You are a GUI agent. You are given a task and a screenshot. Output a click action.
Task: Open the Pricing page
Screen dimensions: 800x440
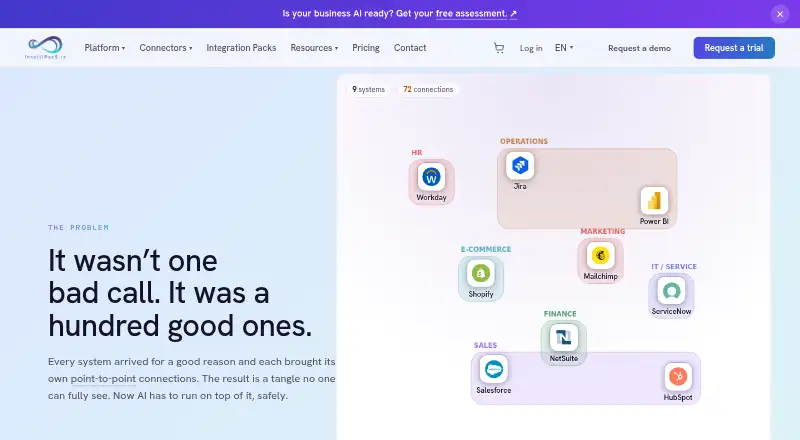(x=366, y=48)
